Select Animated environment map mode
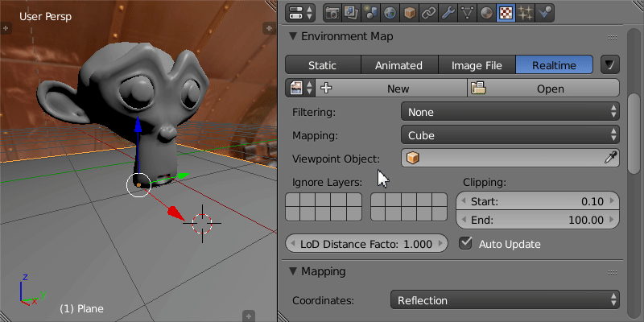This screenshot has height=322, width=644. point(398,65)
